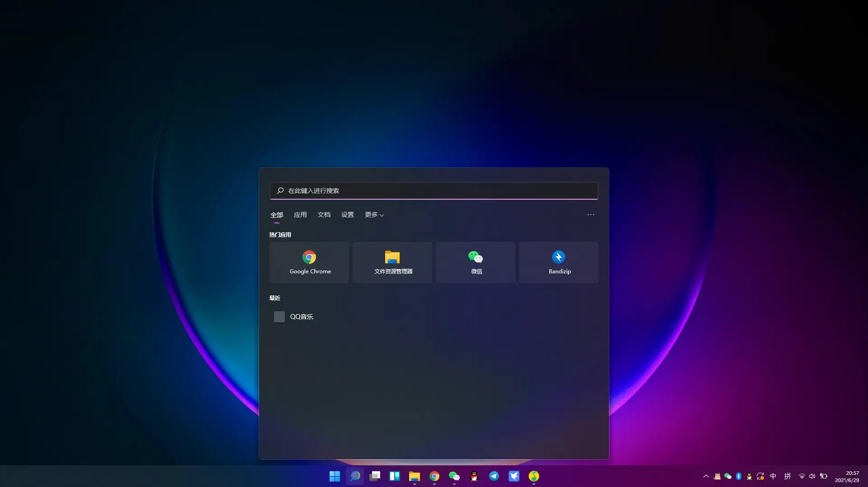Switch to the 设置 tab
This screenshot has width=868, height=487.
[x=348, y=215]
